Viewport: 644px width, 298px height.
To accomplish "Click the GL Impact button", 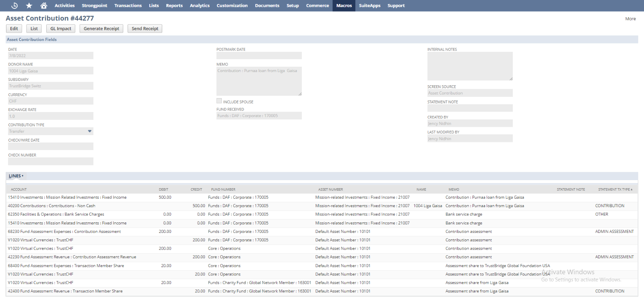I will pos(61,29).
